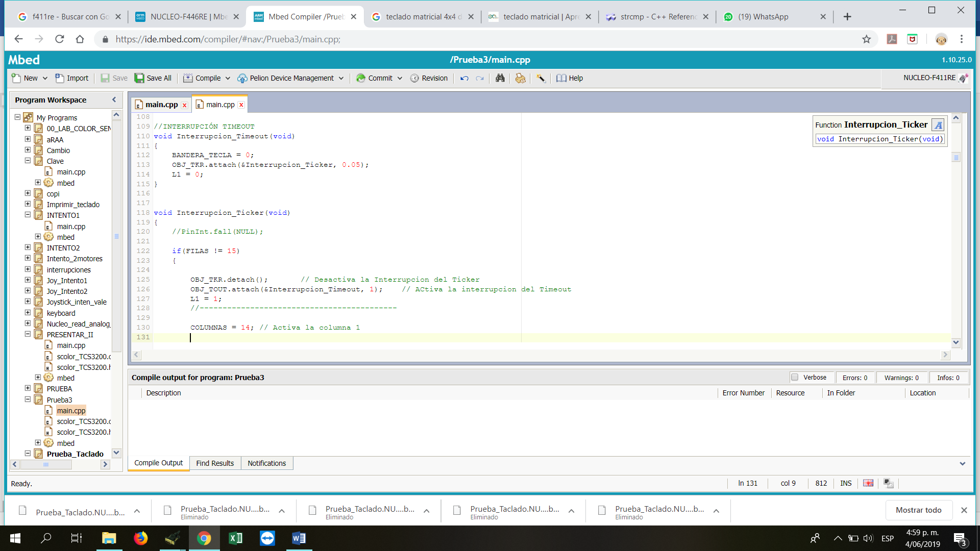Click the editor's vertical scrollbar down arrow
This screenshot has height=551, width=980.
click(x=956, y=343)
